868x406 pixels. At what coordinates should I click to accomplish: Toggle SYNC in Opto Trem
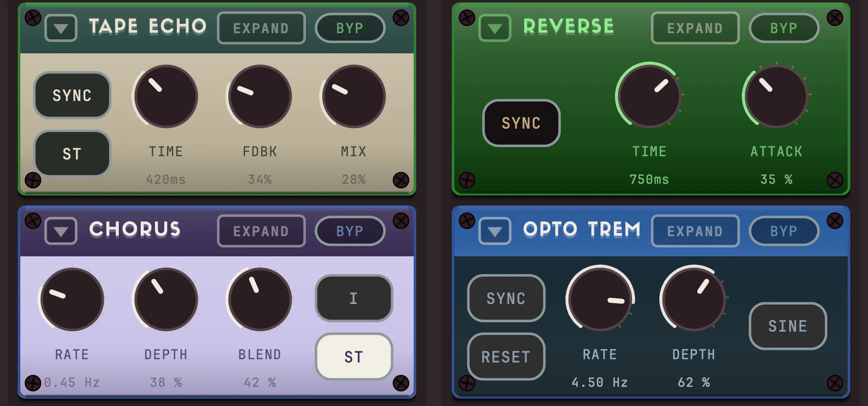[x=506, y=298]
